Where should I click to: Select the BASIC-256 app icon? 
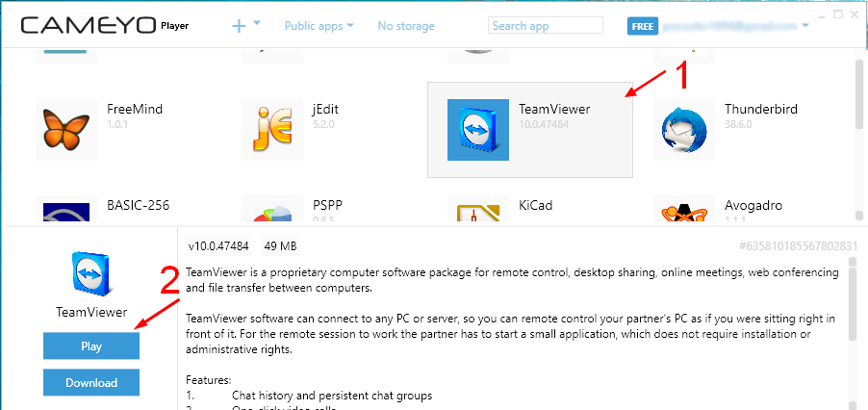tap(66, 209)
